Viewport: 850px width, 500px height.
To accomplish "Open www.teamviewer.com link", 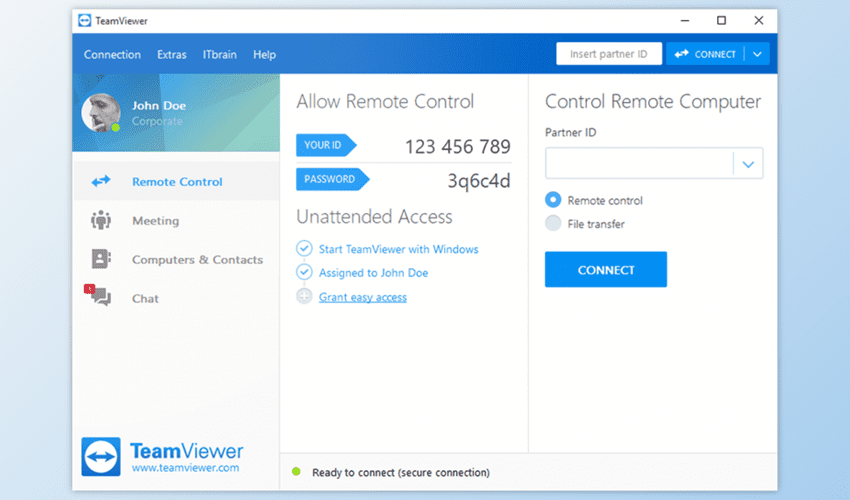I will (x=185, y=467).
